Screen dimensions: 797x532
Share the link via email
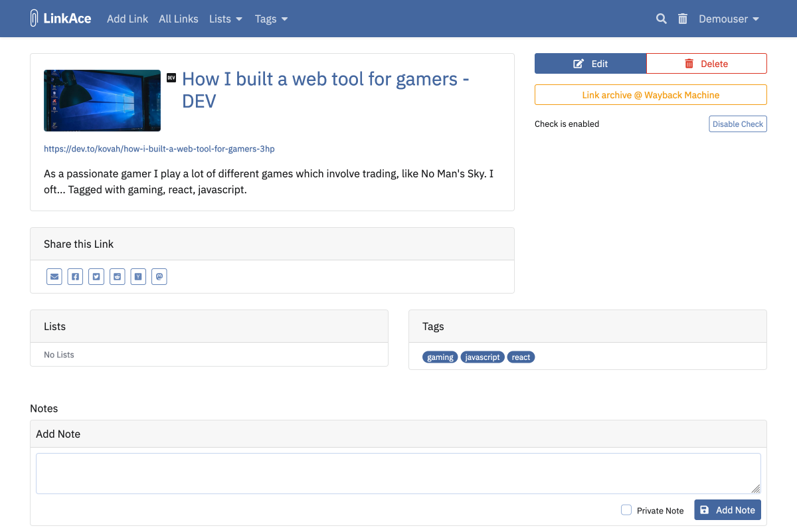pos(54,276)
